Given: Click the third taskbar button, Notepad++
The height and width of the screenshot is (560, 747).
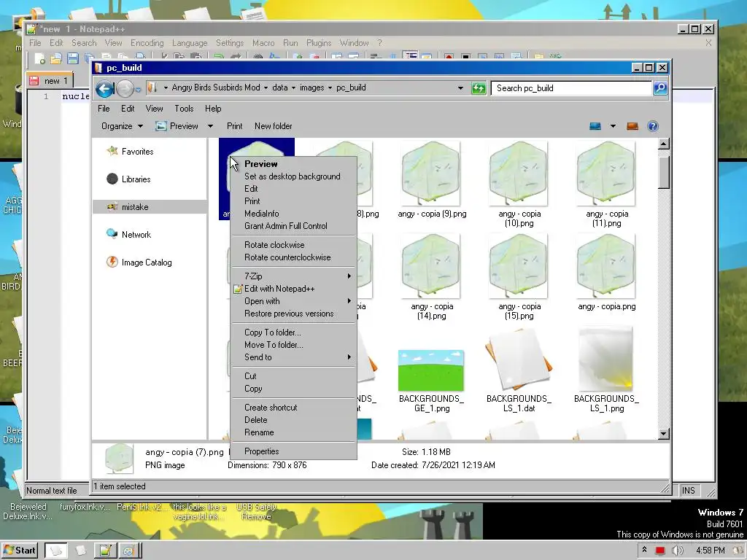Looking at the screenshot, I should click(x=105, y=551).
